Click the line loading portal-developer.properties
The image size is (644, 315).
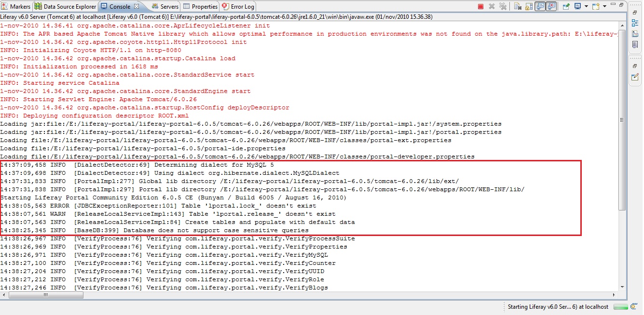coord(237,157)
